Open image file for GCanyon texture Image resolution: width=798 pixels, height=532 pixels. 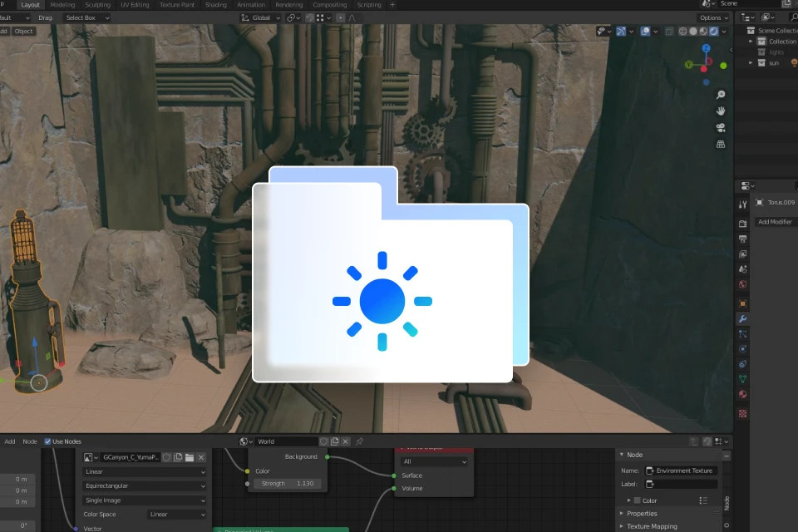tap(190, 457)
